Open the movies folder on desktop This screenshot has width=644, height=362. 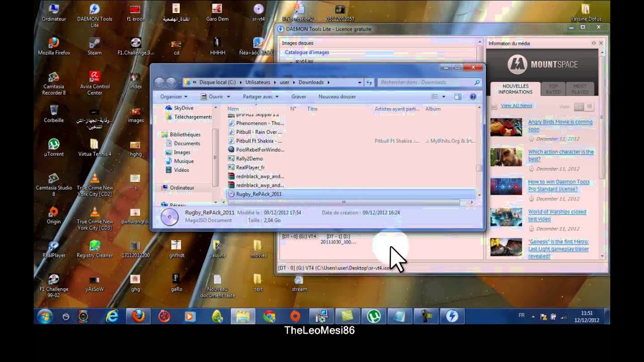258,249
